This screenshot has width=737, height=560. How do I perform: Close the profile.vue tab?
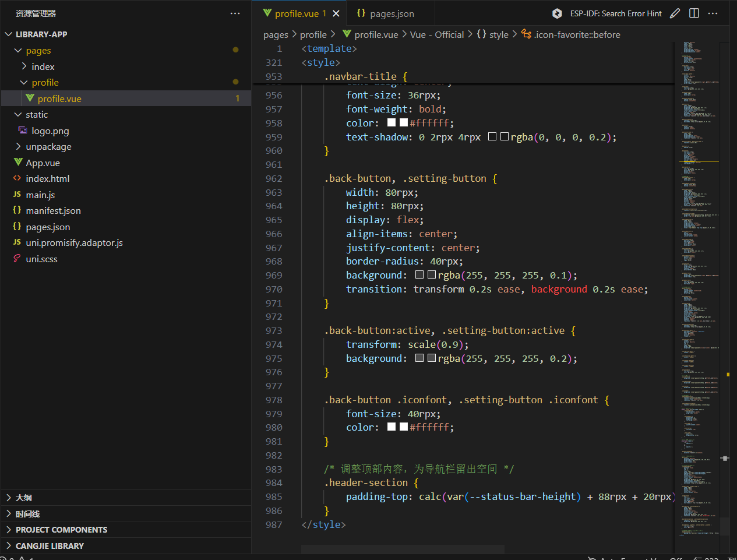click(x=336, y=13)
